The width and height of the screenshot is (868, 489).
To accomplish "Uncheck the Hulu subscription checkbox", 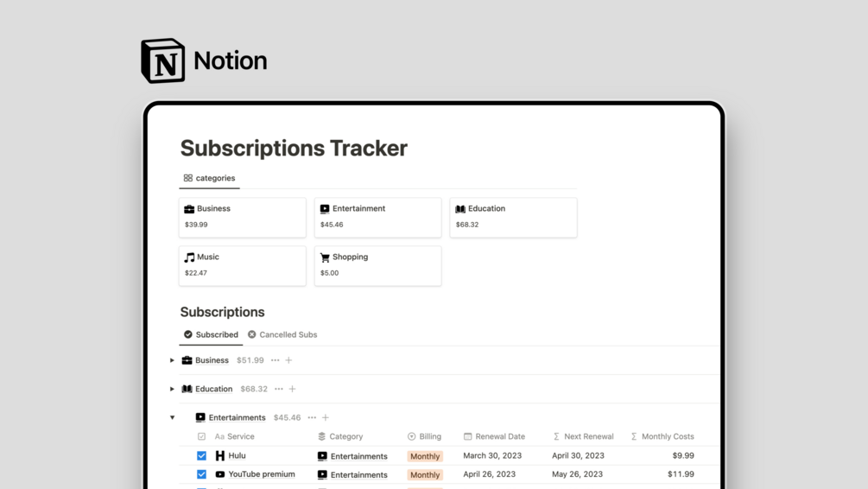I will [x=201, y=455].
